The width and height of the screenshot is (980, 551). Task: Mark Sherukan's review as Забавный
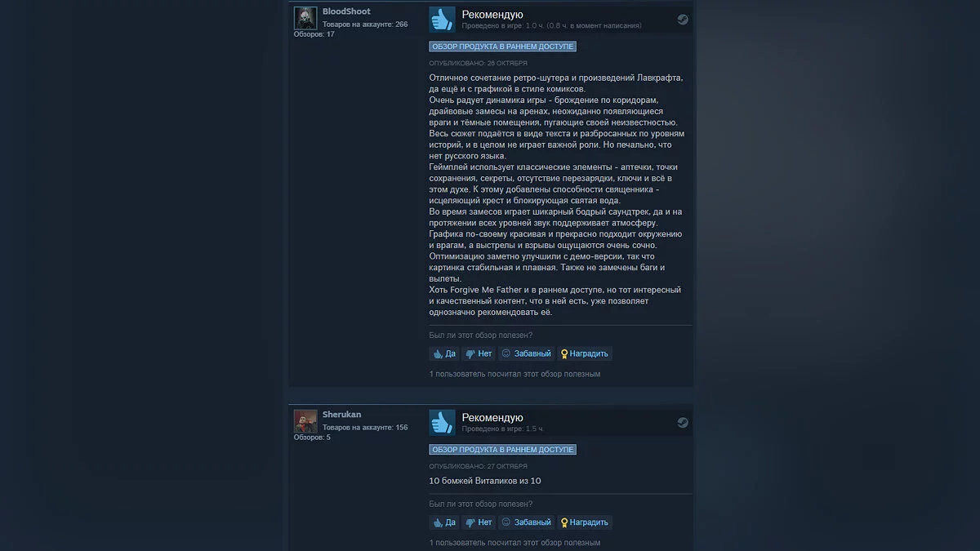click(527, 522)
